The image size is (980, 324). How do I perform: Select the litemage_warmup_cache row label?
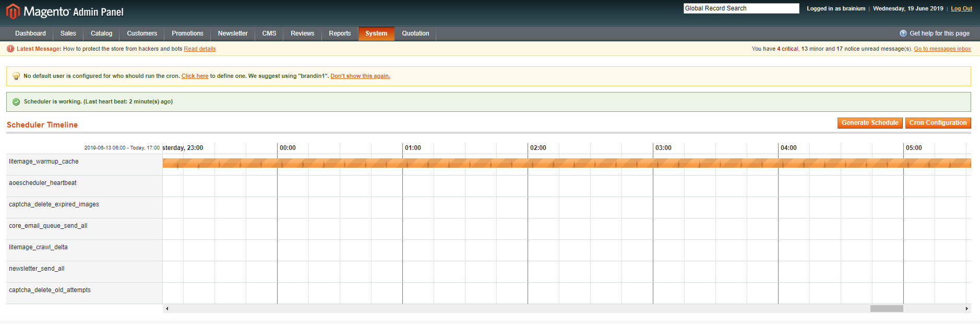click(44, 161)
